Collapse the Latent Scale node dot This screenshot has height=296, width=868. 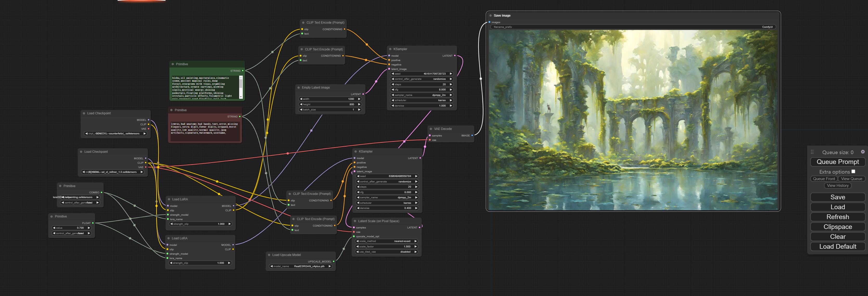355,221
